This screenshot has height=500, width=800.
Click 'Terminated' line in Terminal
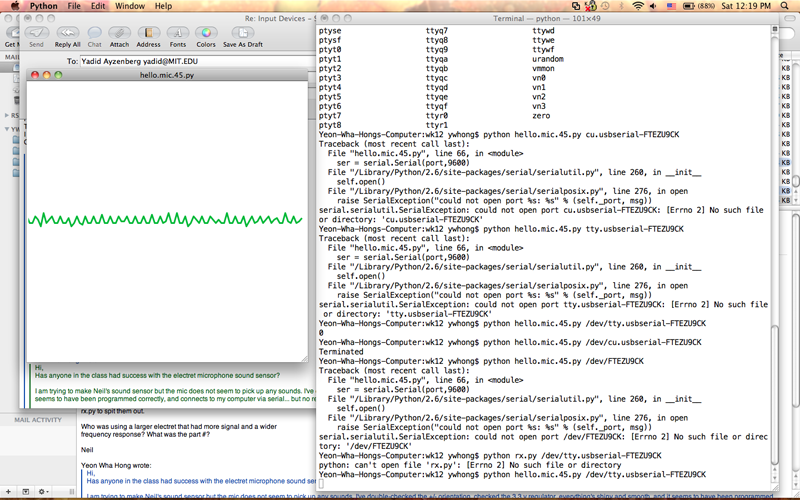[x=341, y=352]
